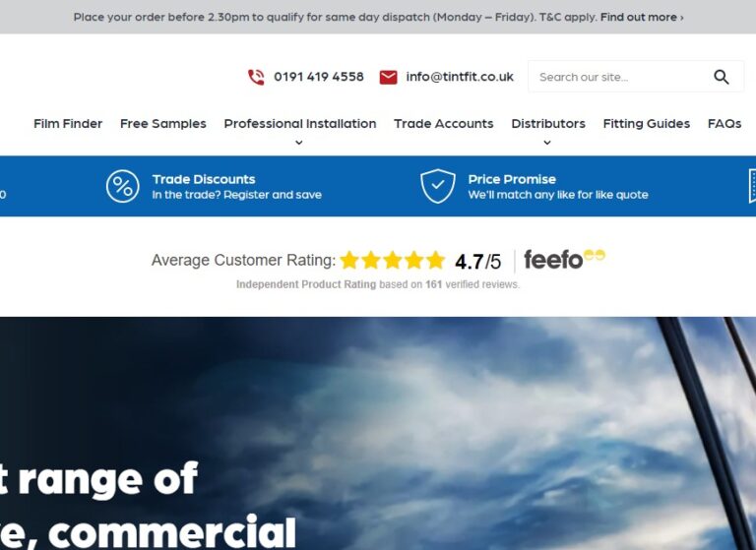Open the Free Samples page
Image resolution: width=756 pixels, height=550 pixels.
163,124
